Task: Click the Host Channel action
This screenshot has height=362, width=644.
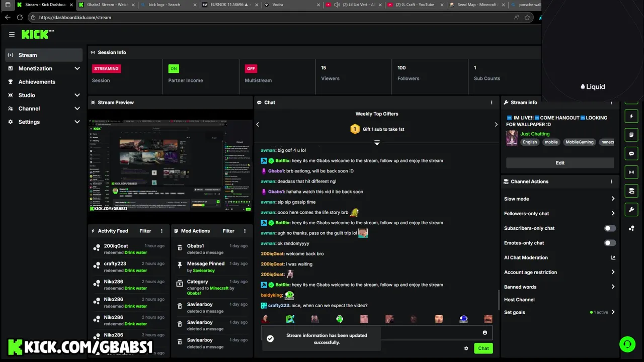Action: [519, 300]
